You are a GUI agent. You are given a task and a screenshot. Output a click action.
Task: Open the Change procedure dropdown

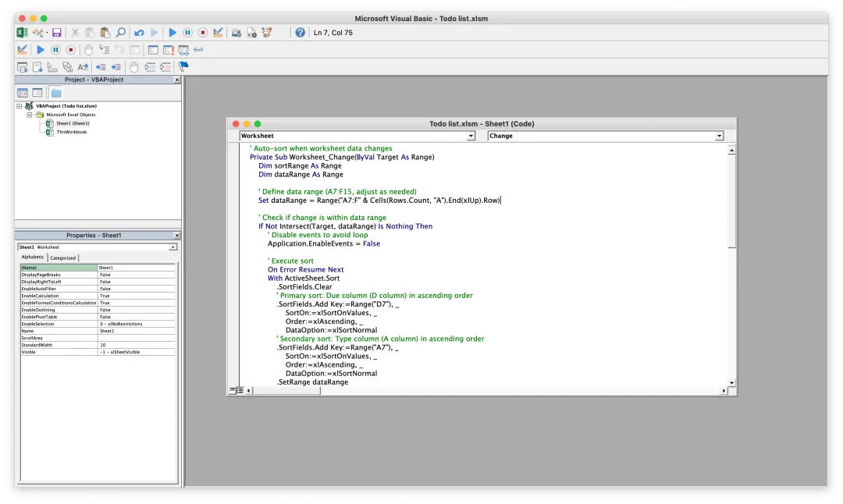pyautogui.click(x=719, y=136)
